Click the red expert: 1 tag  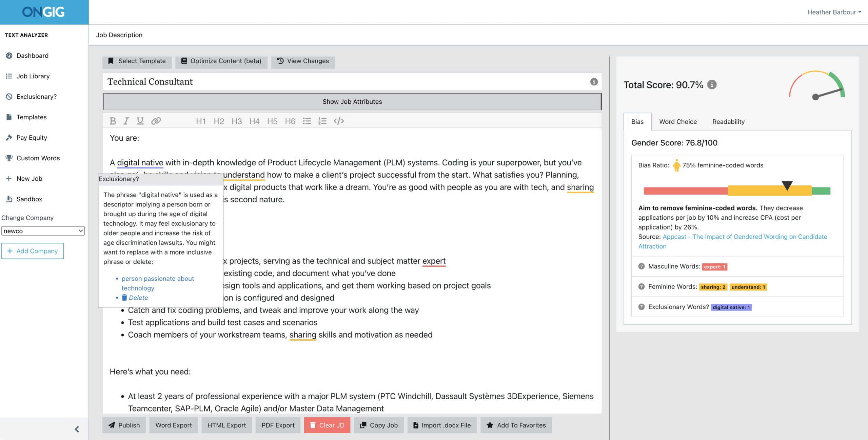(x=714, y=267)
